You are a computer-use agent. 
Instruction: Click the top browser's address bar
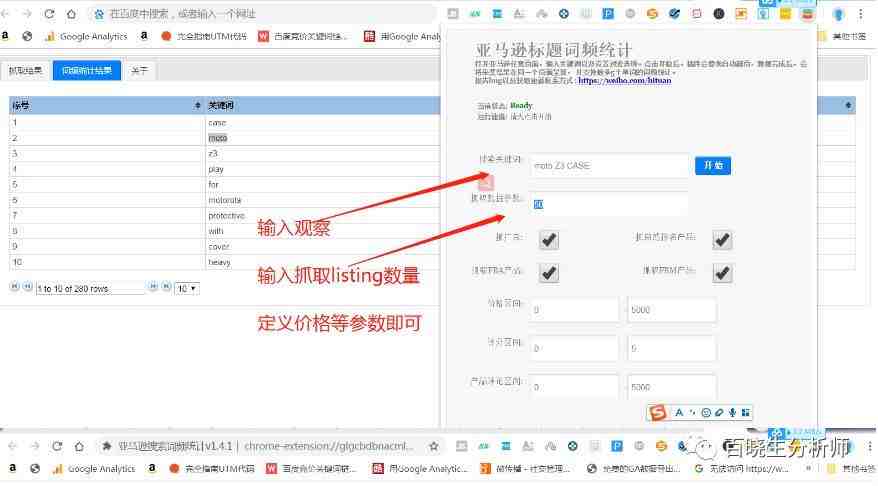[261, 13]
